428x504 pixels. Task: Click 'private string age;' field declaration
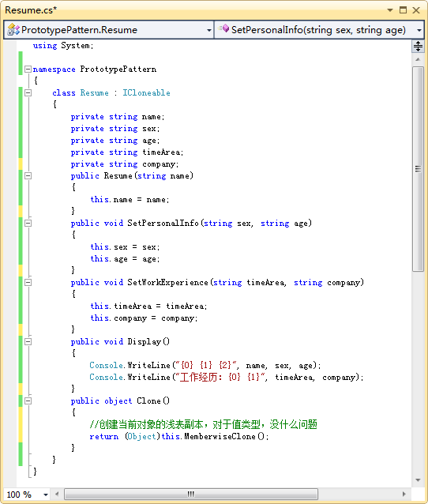pyautogui.click(x=115, y=141)
